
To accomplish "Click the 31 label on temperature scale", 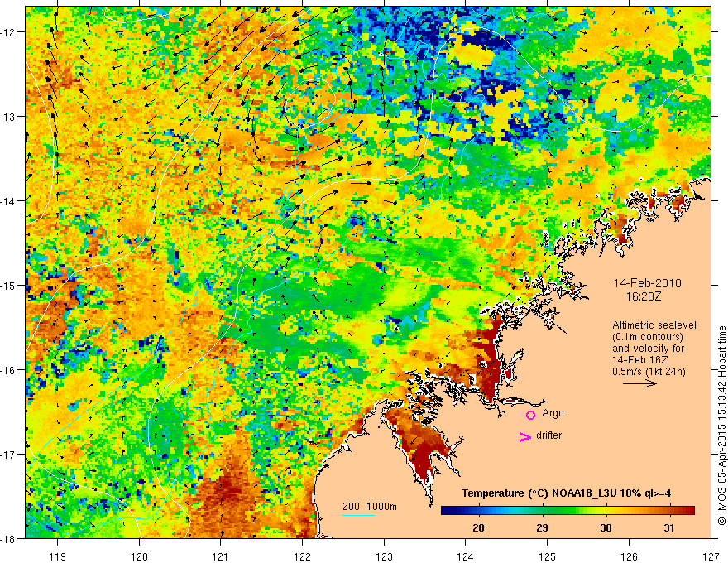I will click(669, 527).
